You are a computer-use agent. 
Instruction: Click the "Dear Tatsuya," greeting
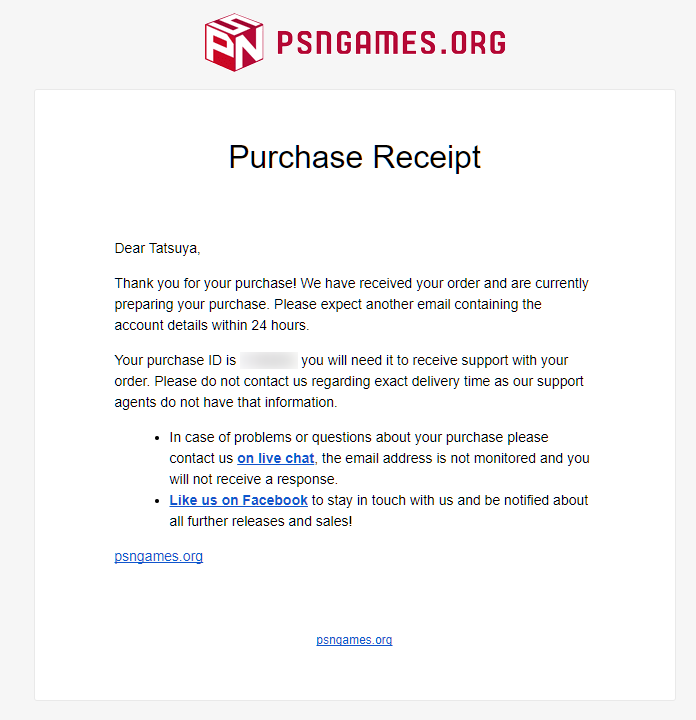pyautogui.click(x=157, y=248)
